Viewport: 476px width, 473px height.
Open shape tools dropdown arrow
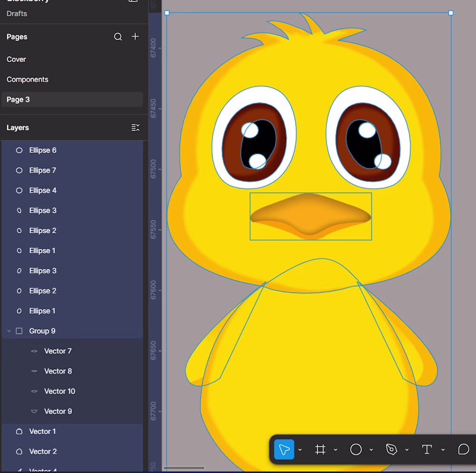371,450
